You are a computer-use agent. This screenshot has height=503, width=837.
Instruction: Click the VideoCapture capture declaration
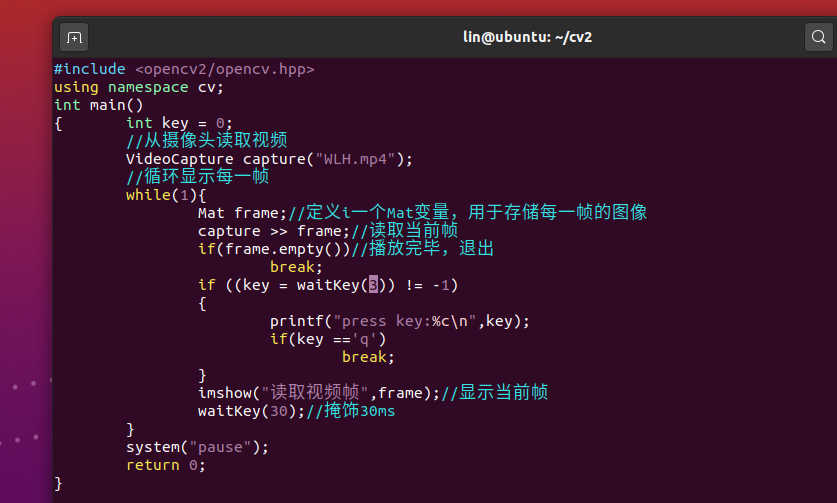(270, 159)
